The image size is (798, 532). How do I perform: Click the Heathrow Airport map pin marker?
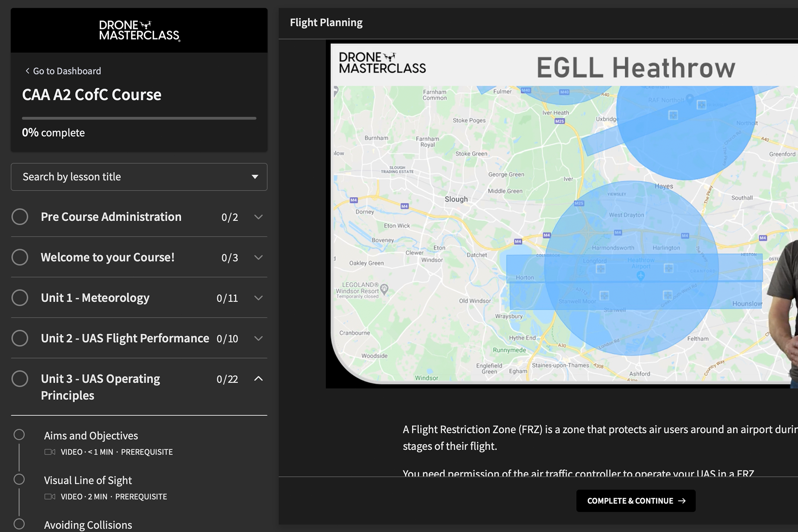tap(640, 276)
